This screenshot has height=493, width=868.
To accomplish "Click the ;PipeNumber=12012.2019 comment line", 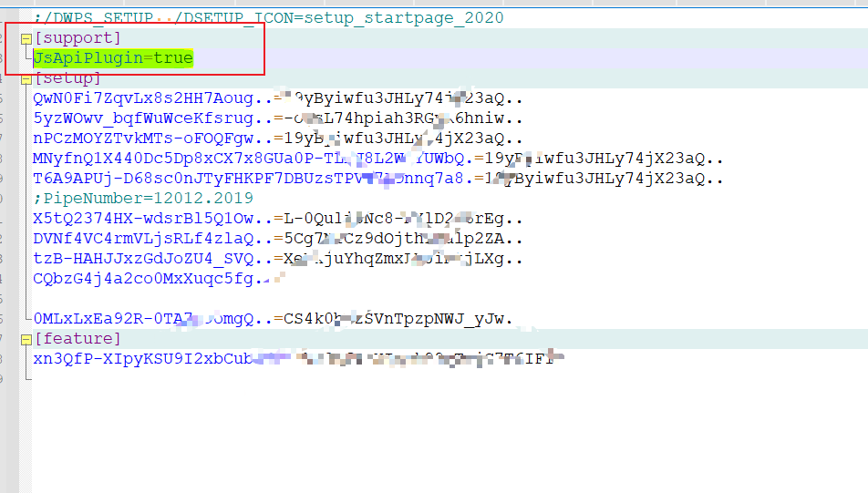I will (143, 199).
